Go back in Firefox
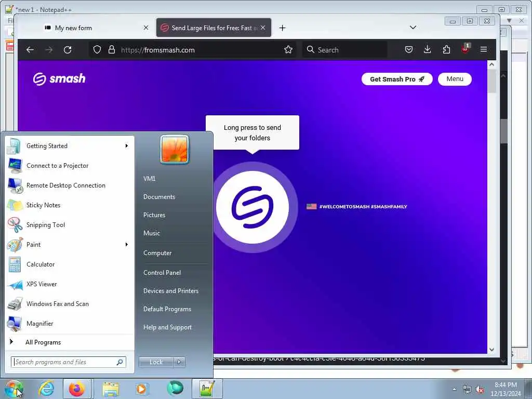The width and height of the screenshot is (532, 399). pyautogui.click(x=30, y=50)
